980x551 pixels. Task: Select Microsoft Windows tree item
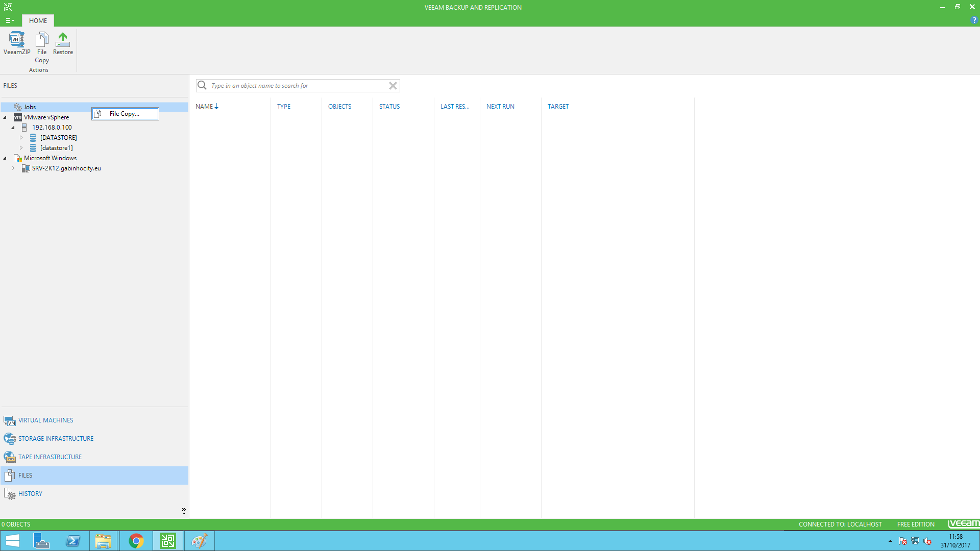pos(50,158)
